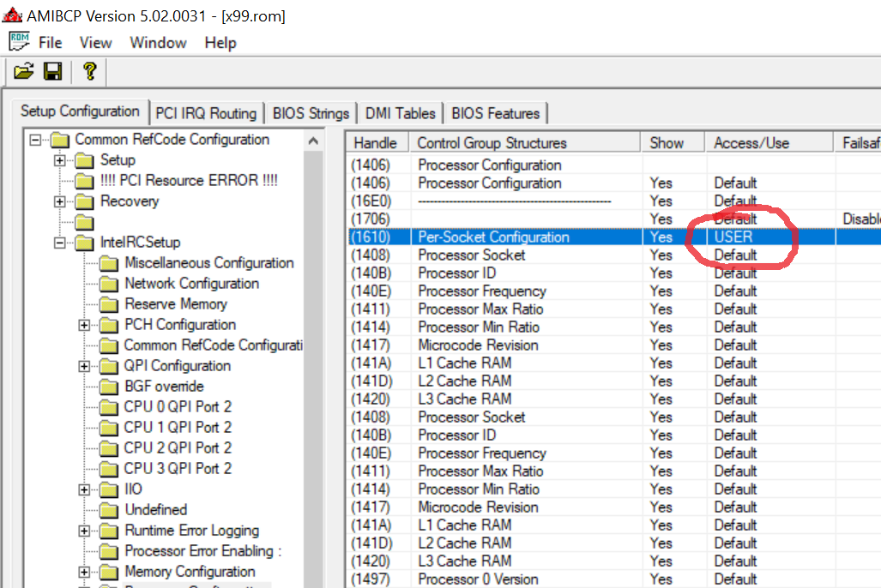Click handle (1706) in the table
The height and width of the screenshot is (588, 881).
coord(371,219)
